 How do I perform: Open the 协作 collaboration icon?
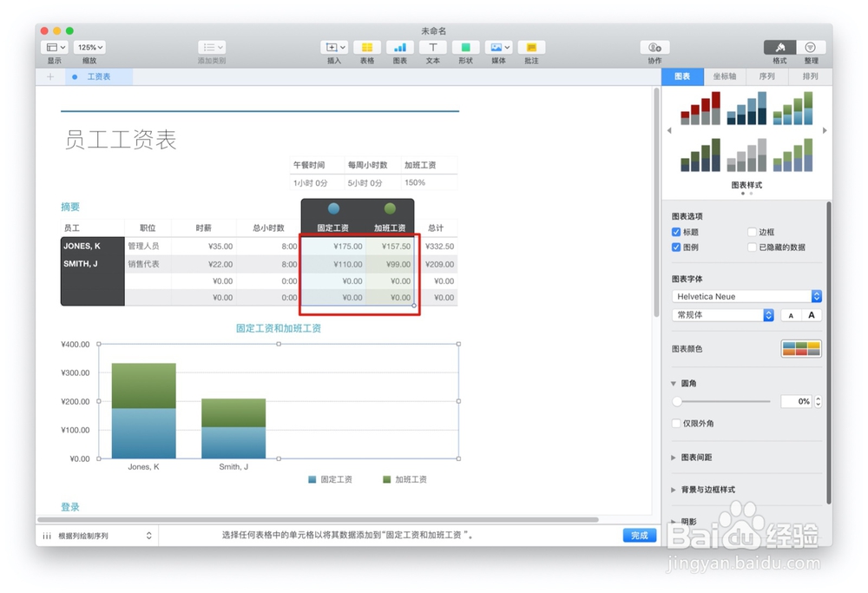point(654,48)
